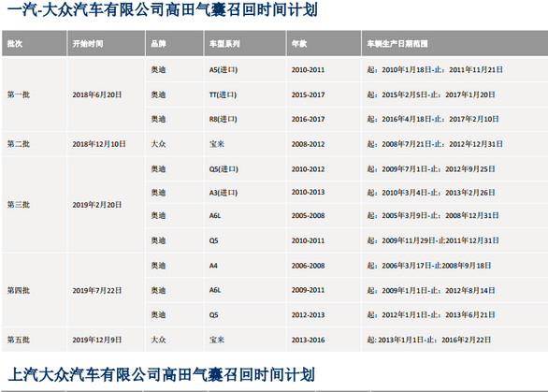Click the start date 2019年12月9日
The image size is (548, 392).
coord(97,340)
